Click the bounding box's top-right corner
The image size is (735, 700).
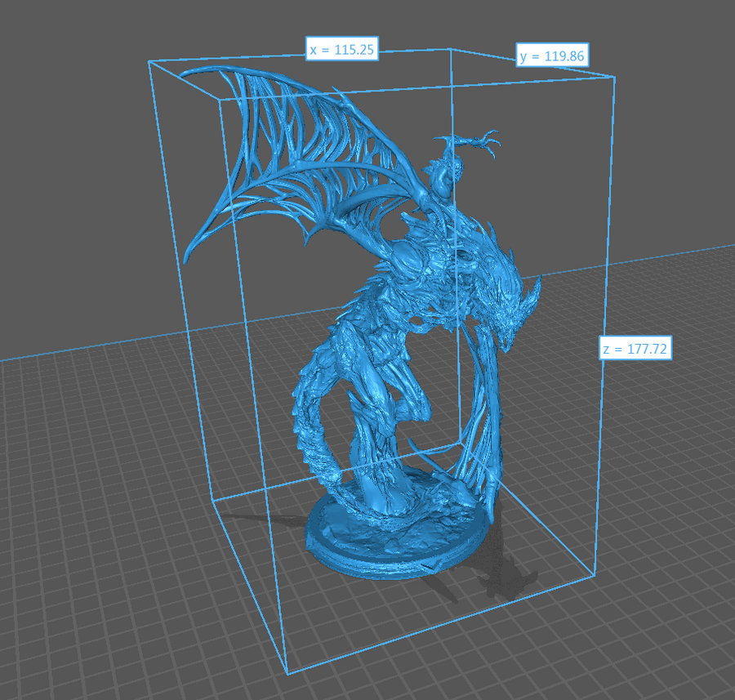[614, 78]
